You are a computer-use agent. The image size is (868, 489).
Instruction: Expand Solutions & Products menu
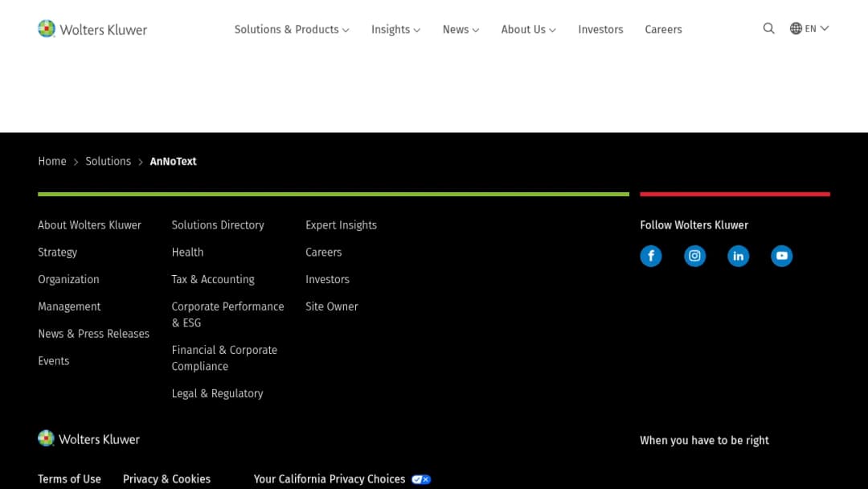[292, 29]
